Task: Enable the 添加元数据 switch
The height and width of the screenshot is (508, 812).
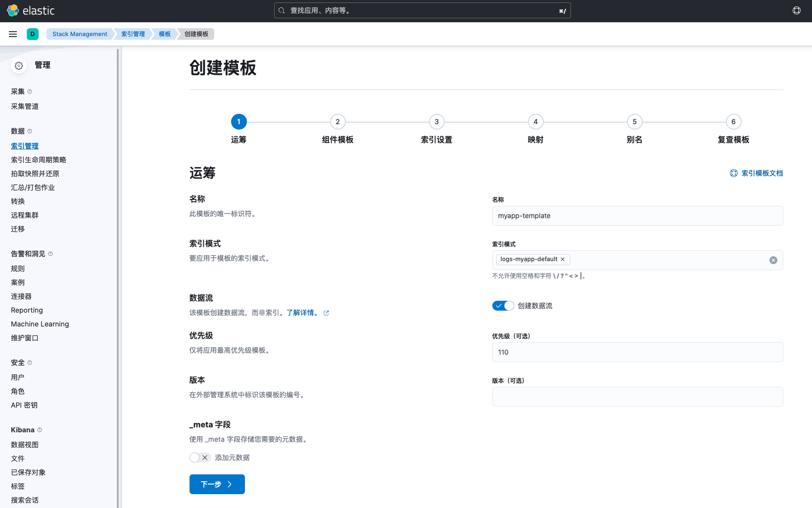Action: pos(200,458)
